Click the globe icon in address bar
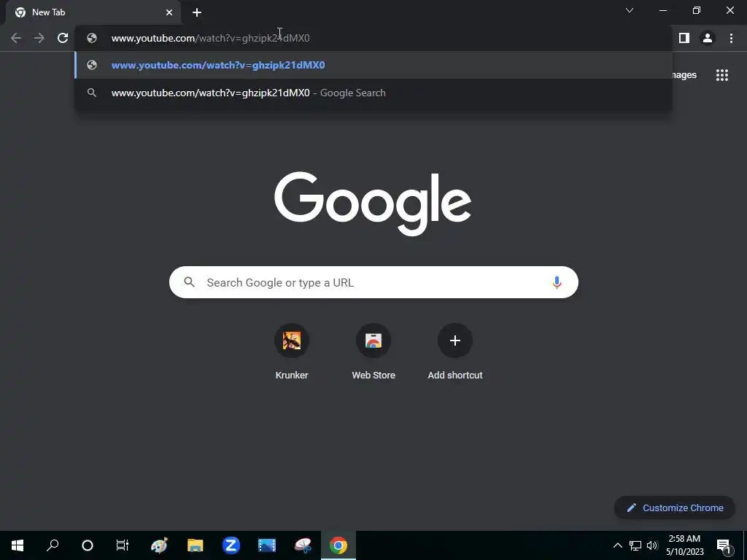The image size is (747, 560). 92,38
